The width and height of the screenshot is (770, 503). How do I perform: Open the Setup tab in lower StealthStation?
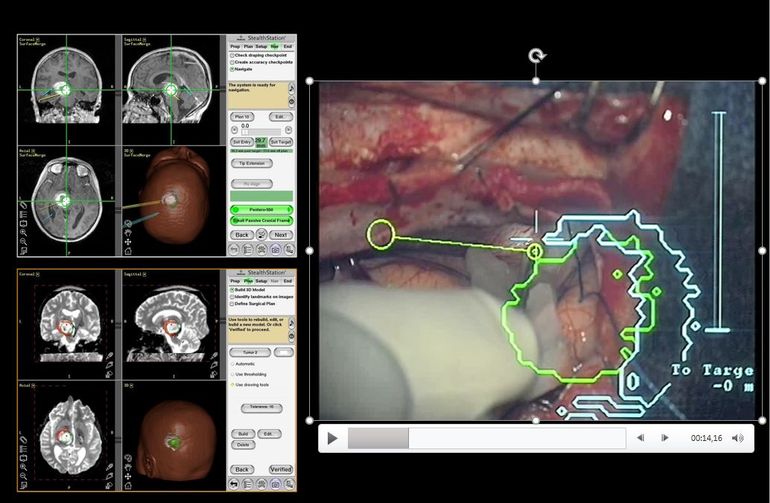(261, 282)
